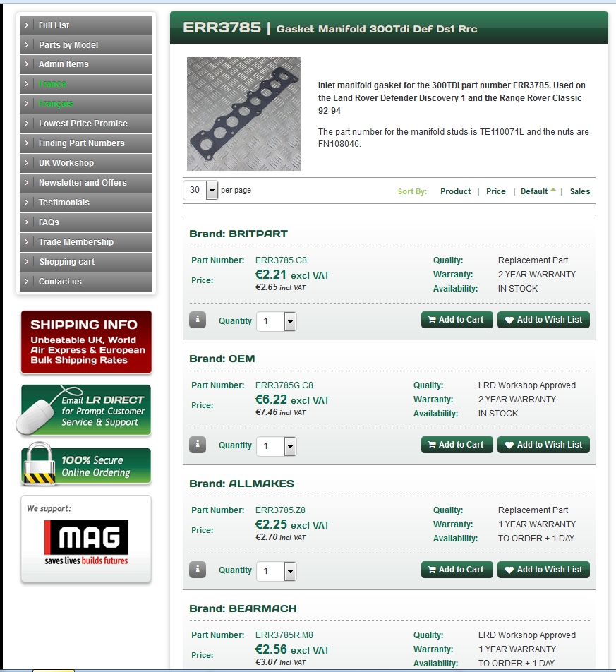
Task: Expand the Allmakes quantity dropdown
Action: pos(290,572)
